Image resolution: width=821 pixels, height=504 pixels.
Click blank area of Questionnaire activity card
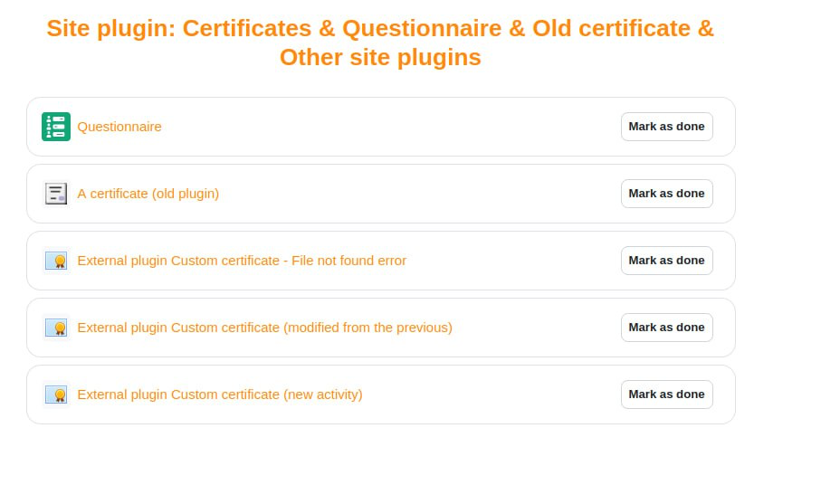point(387,127)
